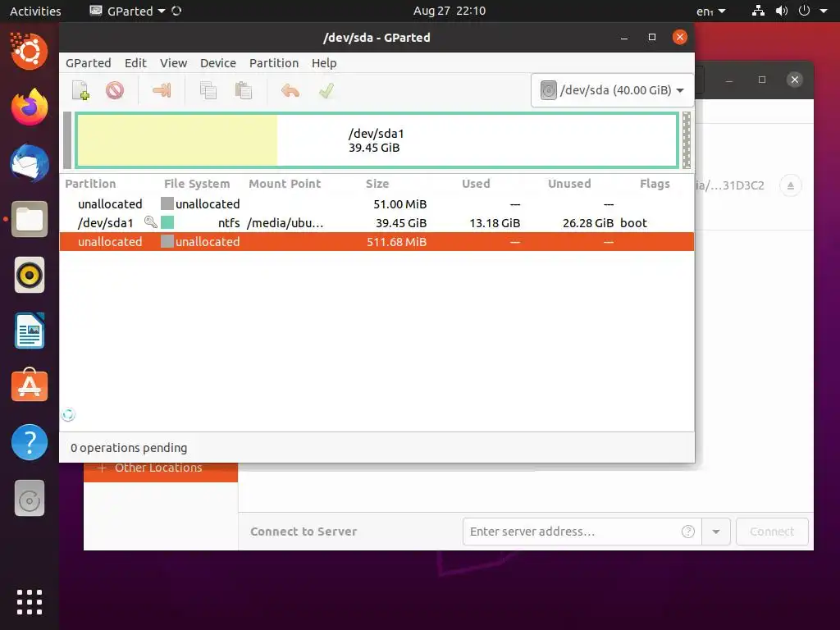Click the clock Aug 27 22:10
The width and height of the screenshot is (840, 630).
(x=450, y=11)
